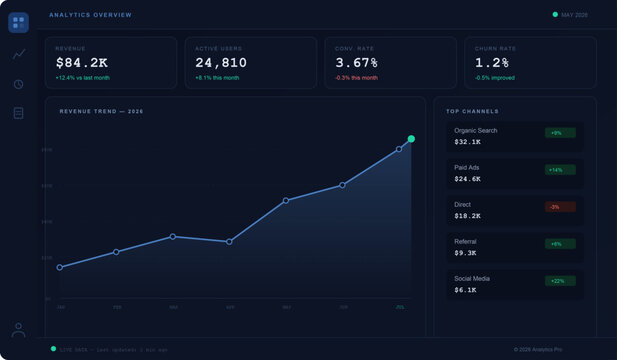617x360 pixels.
Task: Select the APR data point on chart
Action: pos(229,242)
